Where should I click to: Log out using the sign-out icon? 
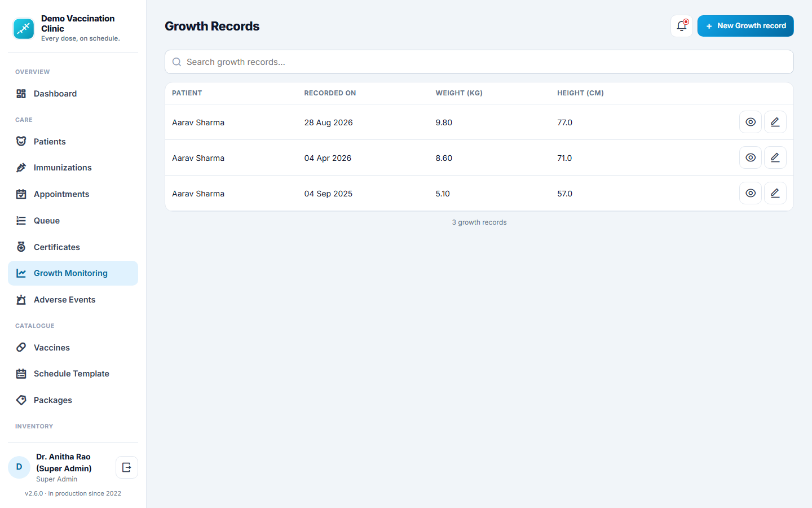127,467
